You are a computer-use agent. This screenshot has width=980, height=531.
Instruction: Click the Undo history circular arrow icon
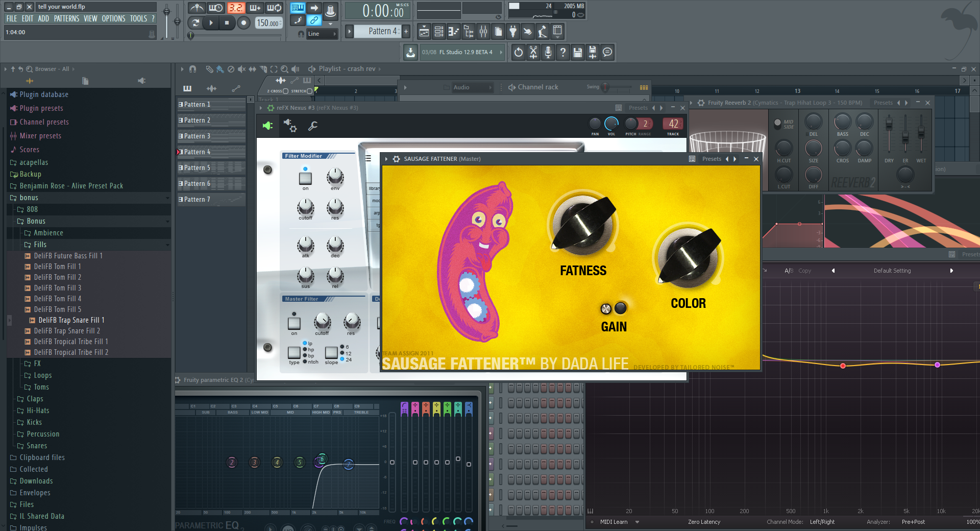519,52
